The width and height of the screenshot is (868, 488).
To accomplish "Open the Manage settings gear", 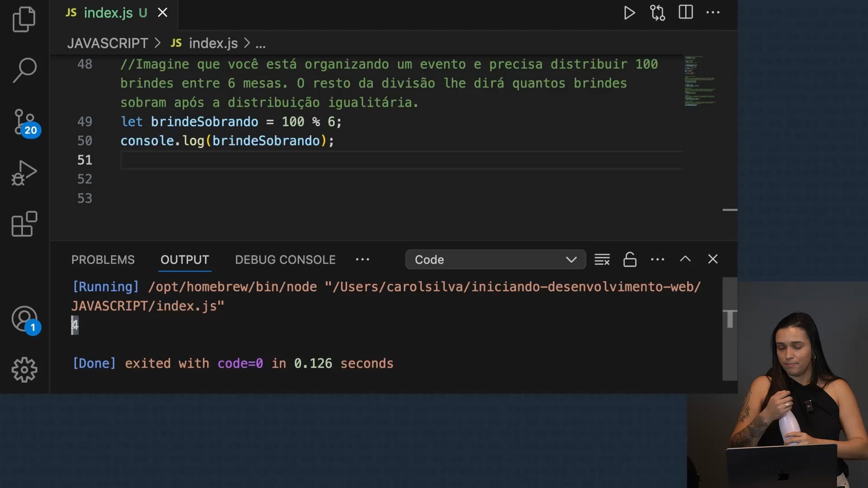I will 24,370.
